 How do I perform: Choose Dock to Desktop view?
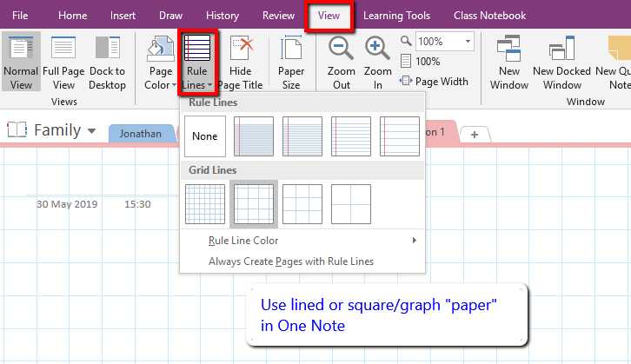[x=108, y=62]
